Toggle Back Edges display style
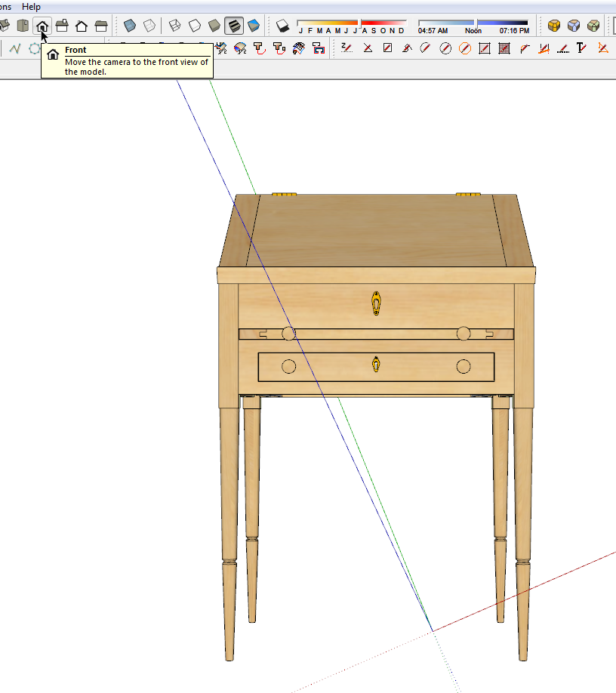The width and height of the screenshot is (616, 693). pyautogui.click(x=149, y=26)
